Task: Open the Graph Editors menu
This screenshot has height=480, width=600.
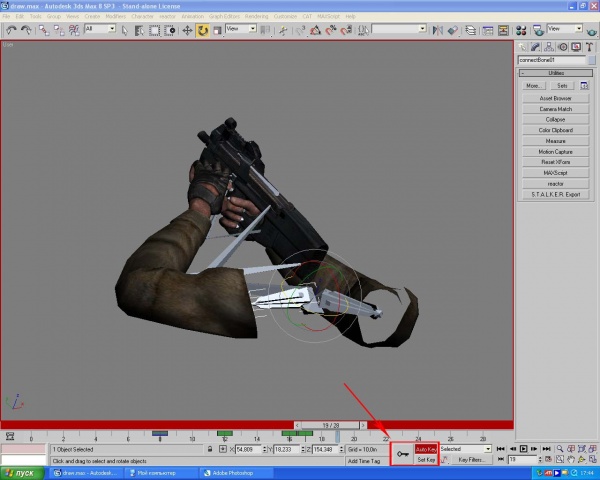Action: click(x=220, y=17)
